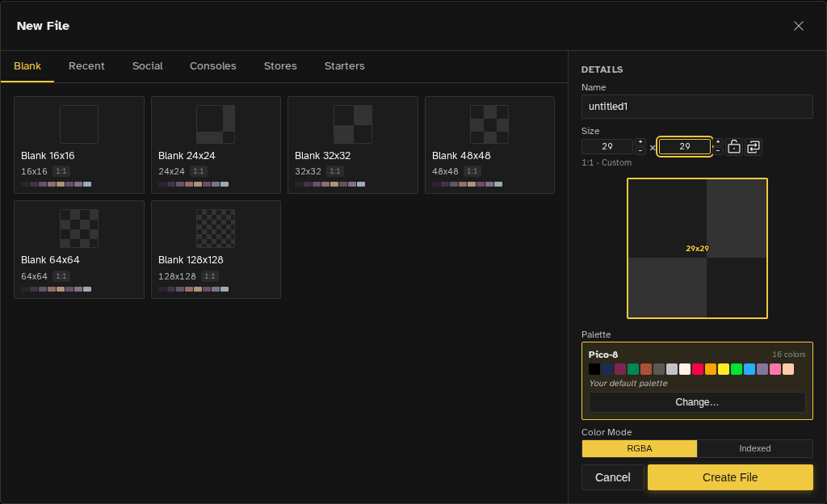The height and width of the screenshot is (504, 827).
Task: Click the Pico-8 palette name
Action: [602, 355]
